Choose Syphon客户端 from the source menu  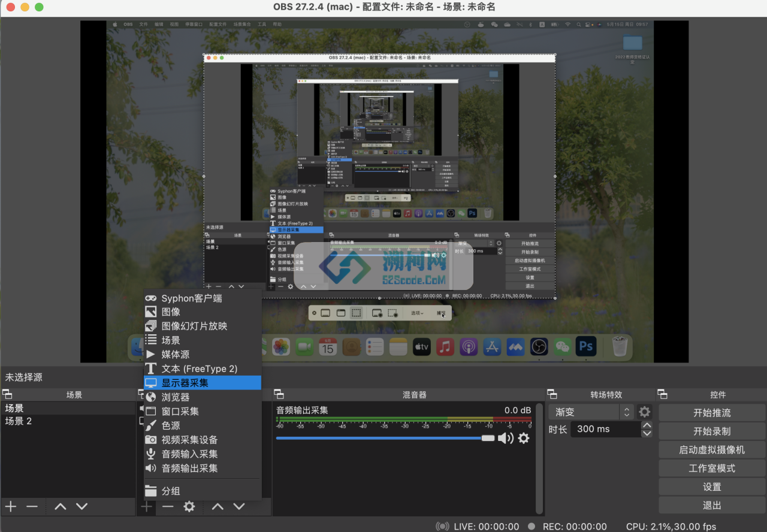pyautogui.click(x=203, y=298)
